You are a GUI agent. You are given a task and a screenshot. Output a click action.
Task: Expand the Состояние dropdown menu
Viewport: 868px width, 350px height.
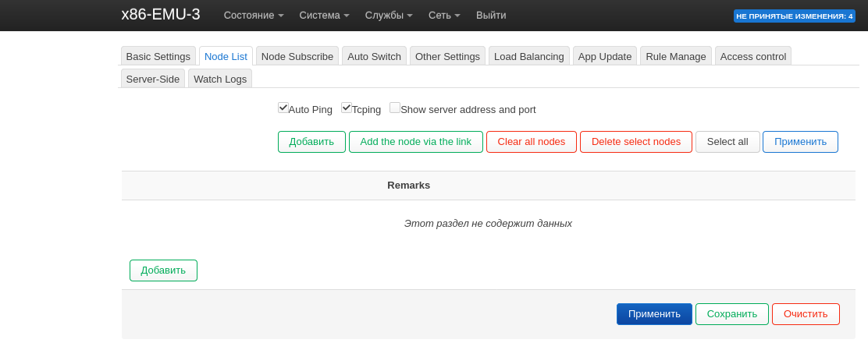254,15
